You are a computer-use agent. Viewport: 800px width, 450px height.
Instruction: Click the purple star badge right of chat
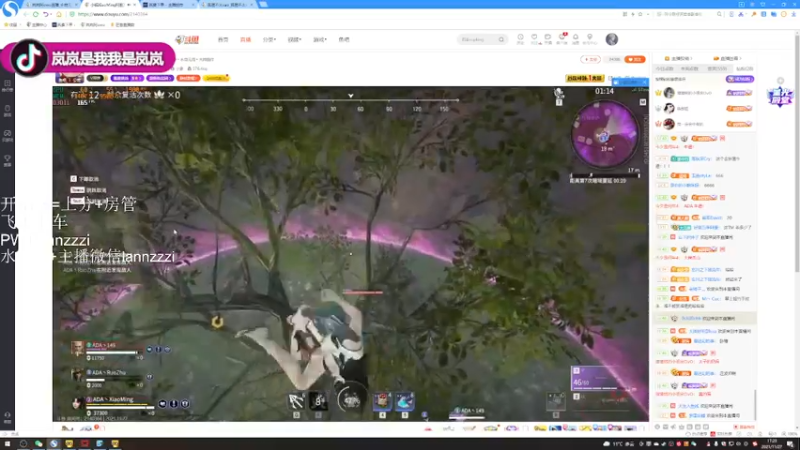point(780,96)
